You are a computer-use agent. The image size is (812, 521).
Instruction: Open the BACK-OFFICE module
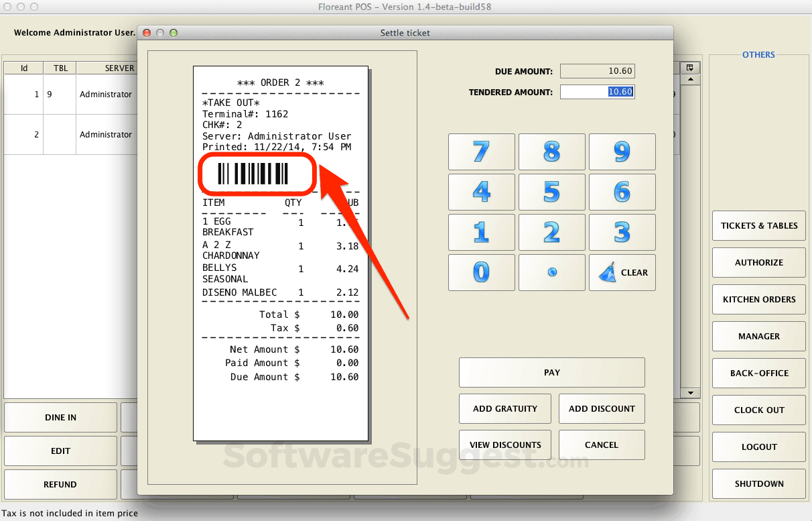[758, 373]
